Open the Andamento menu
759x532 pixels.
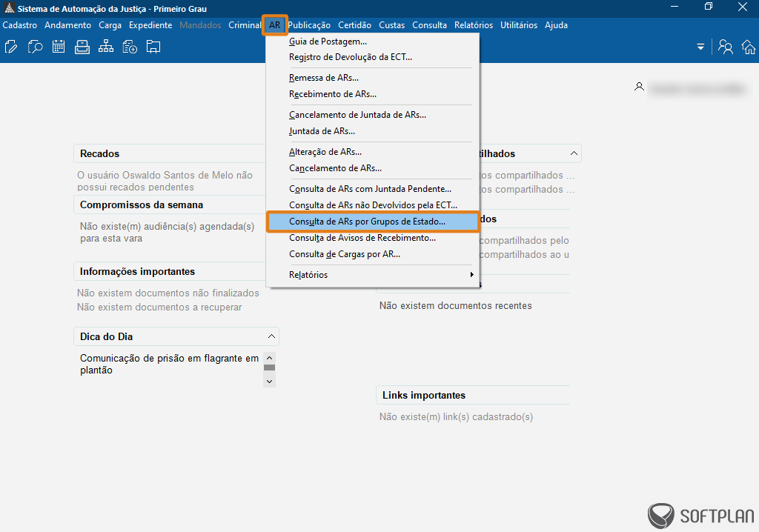pos(67,25)
